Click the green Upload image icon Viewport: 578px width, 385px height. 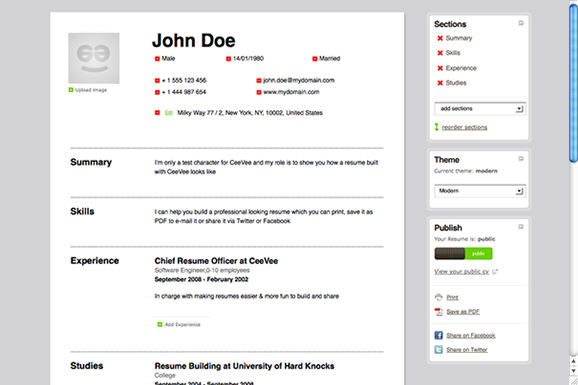pyautogui.click(x=71, y=90)
